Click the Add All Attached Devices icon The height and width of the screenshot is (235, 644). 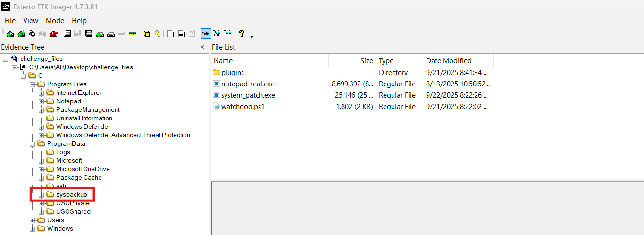coord(21,34)
